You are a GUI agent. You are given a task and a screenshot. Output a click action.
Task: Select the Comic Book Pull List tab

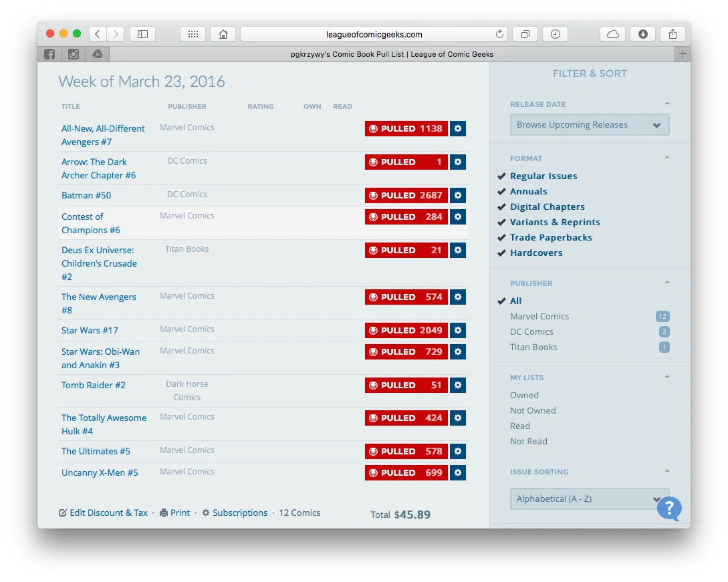[392, 54]
